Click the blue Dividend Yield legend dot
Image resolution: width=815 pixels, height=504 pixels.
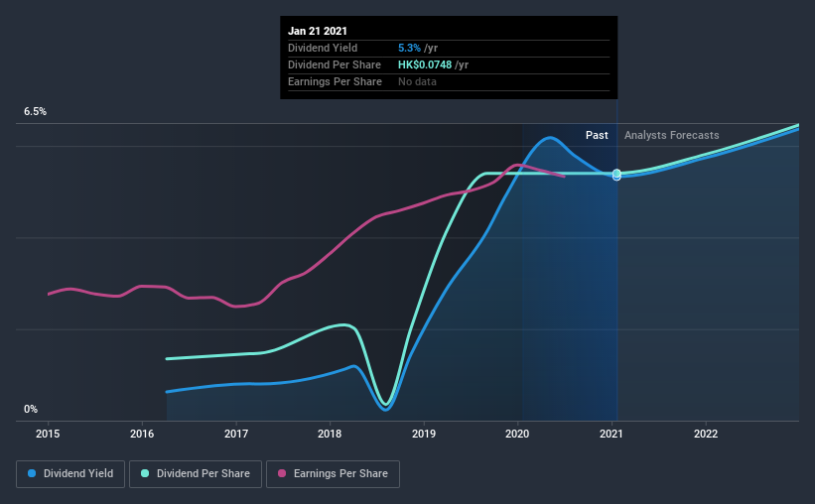point(32,473)
